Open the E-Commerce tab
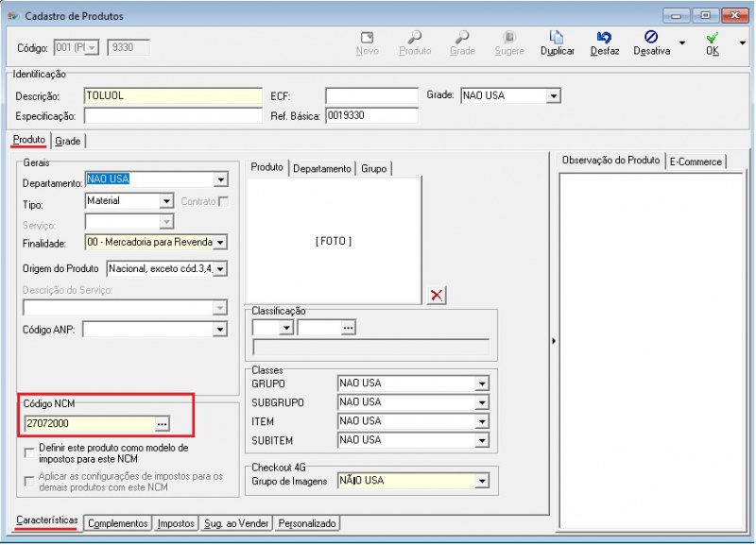This screenshot has height=545, width=756. [x=696, y=162]
